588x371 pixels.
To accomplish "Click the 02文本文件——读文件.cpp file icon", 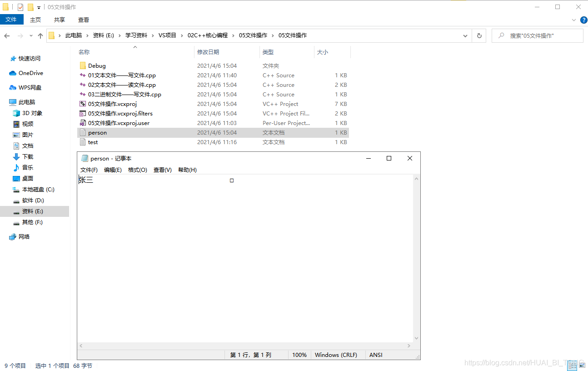I will coord(82,85).
